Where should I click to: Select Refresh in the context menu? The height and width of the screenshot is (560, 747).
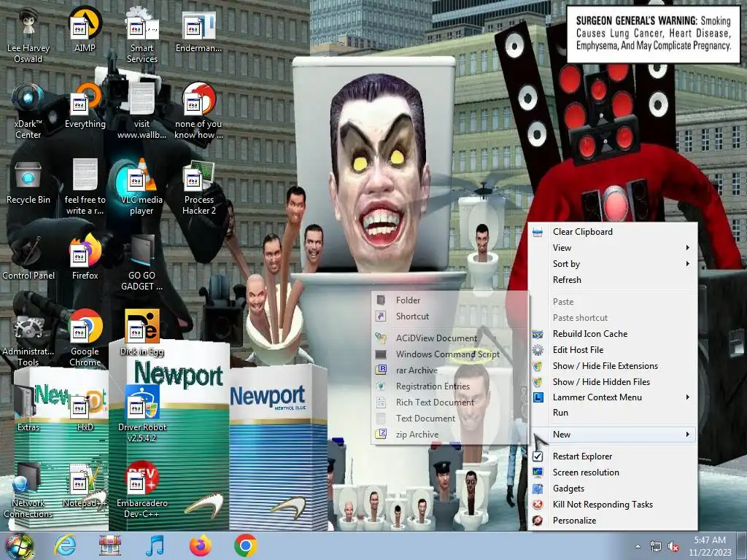(x=612, y=280)
